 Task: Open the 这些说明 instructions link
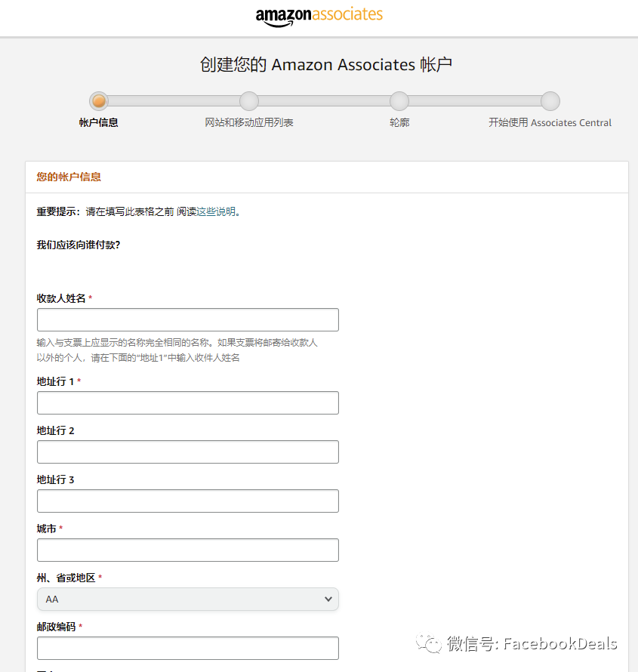(216, 211)
